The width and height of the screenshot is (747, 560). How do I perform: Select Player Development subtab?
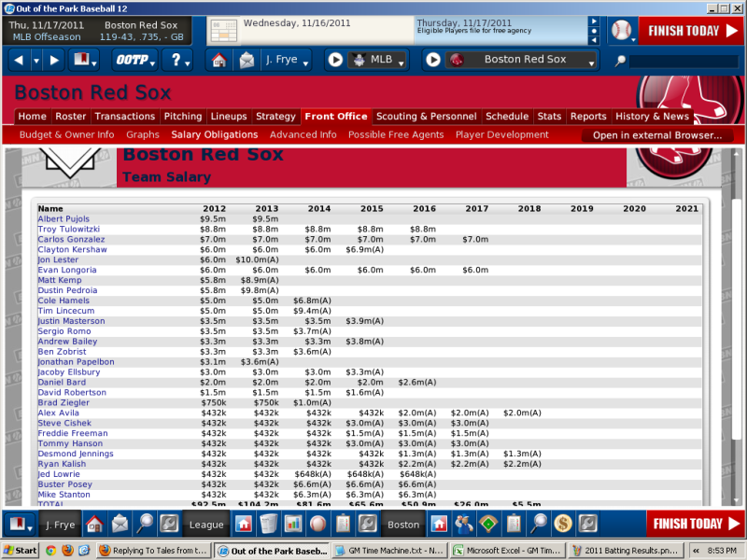point(502,134)
